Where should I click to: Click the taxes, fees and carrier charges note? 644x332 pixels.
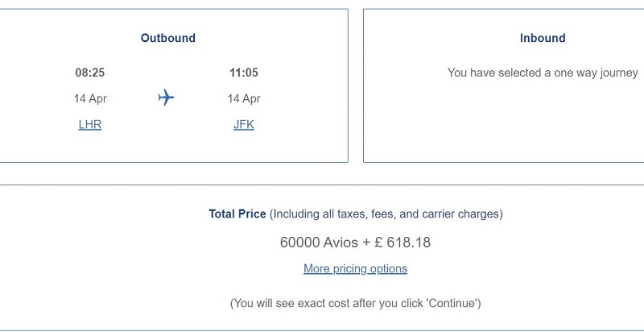coord(386,214)
